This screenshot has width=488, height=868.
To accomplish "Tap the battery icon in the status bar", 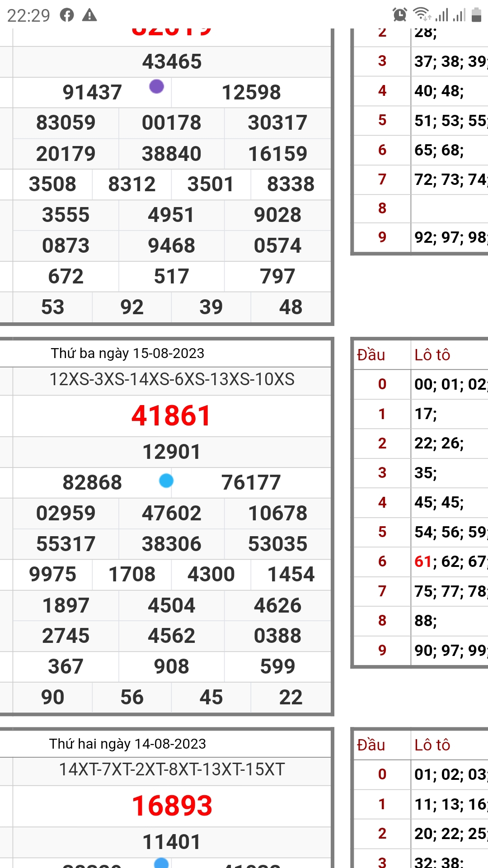I will (476, 15).
